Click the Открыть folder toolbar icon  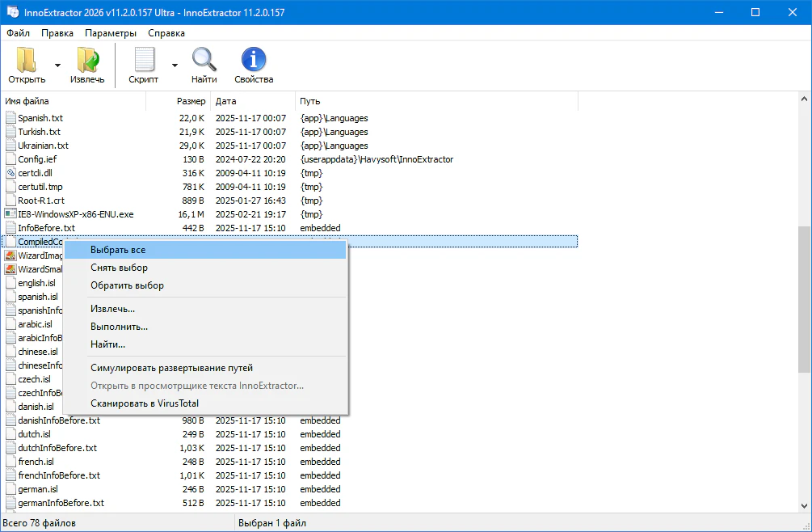point(27,61)
